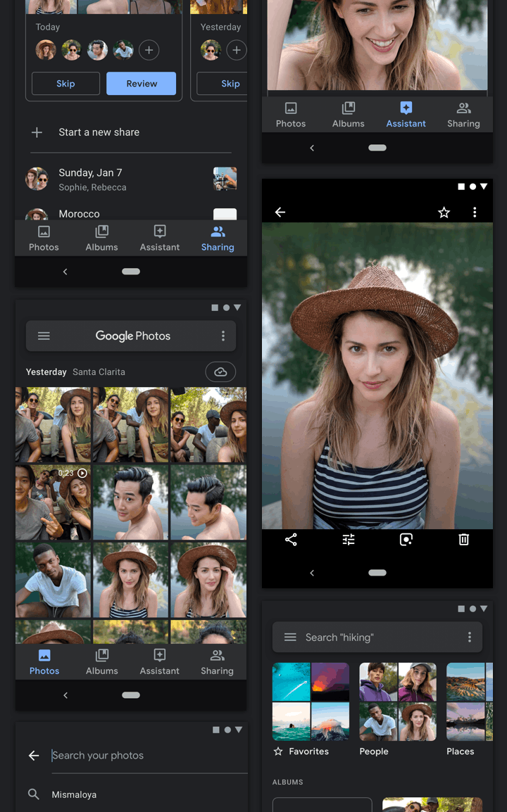Tap back chevron below Sharing screen

coord(65,272)
